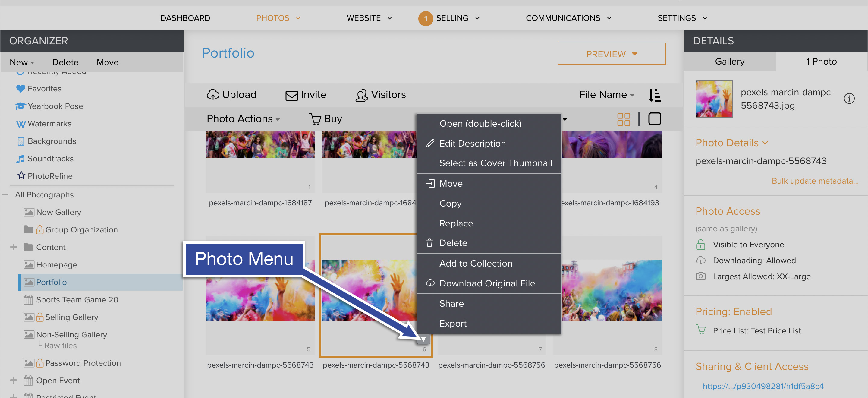The image size is (868, 398).
Task: Open the PREVIEW dropdown button
Action: click(611, 54)
